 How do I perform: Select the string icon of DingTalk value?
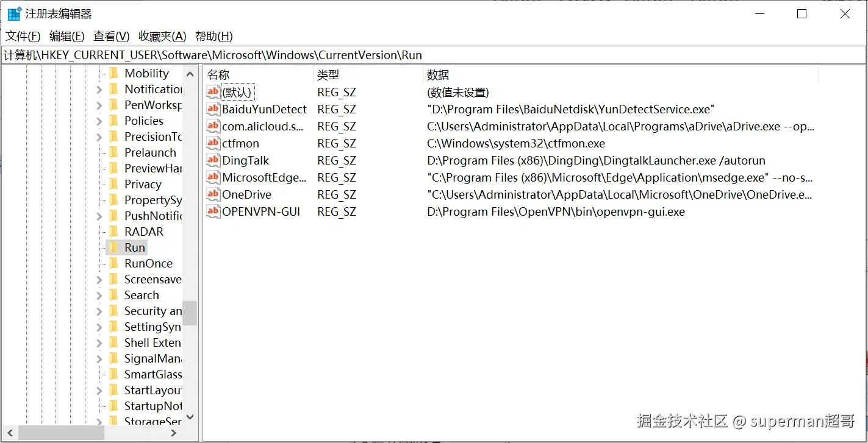coord(213,160)
